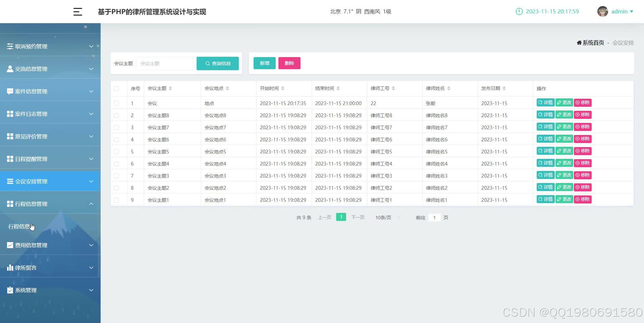
Task: Click the 新增 button
Action: click(x=264, y=63)
